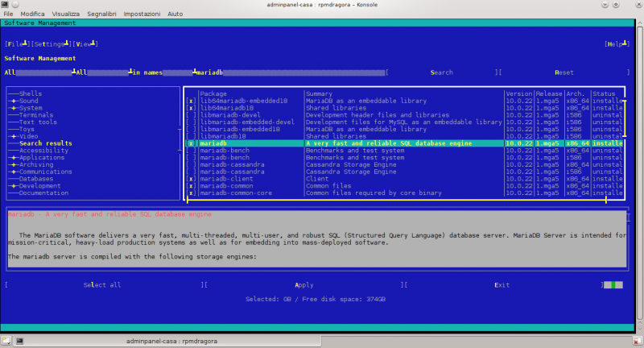Image resolution: width=644 pixels, height=348 pixels.
Task: Open the Aiuto menu
Action: point(175,14)
